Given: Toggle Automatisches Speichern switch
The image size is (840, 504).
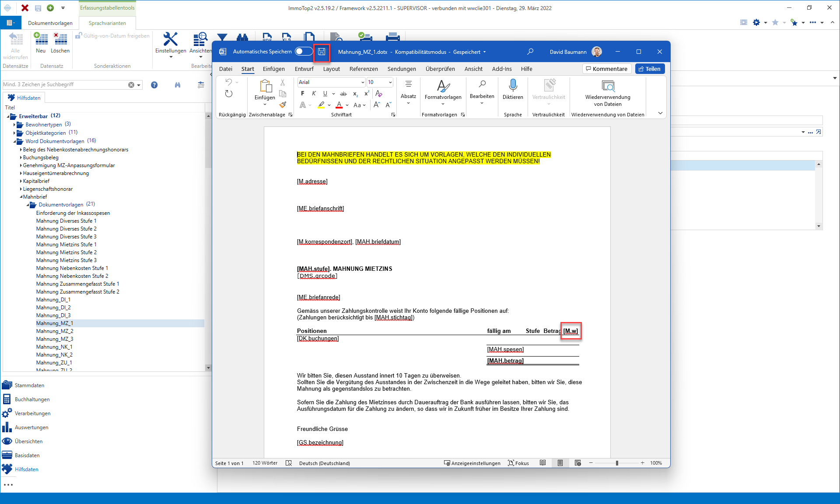Looking at the screenshot, I should (x=304, y=52).
